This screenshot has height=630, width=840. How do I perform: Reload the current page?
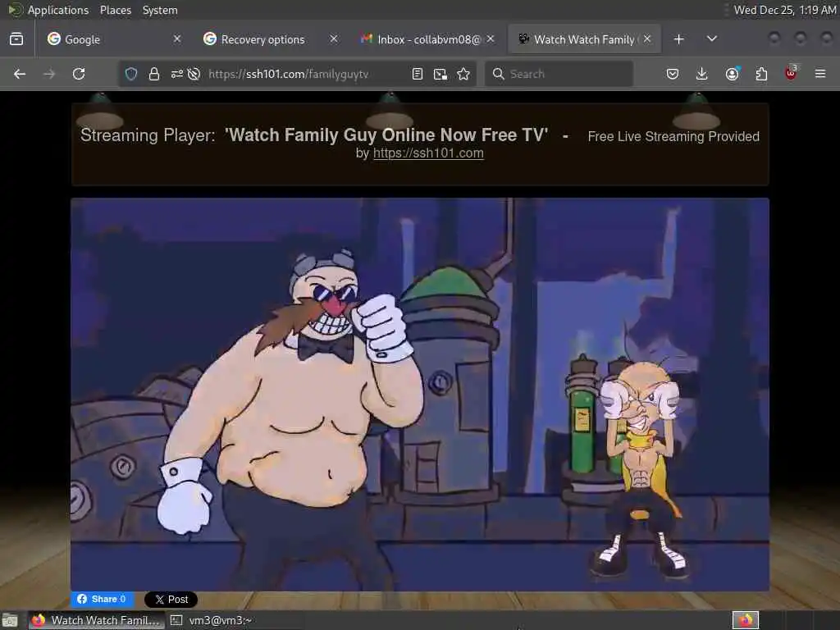[79, 74]
